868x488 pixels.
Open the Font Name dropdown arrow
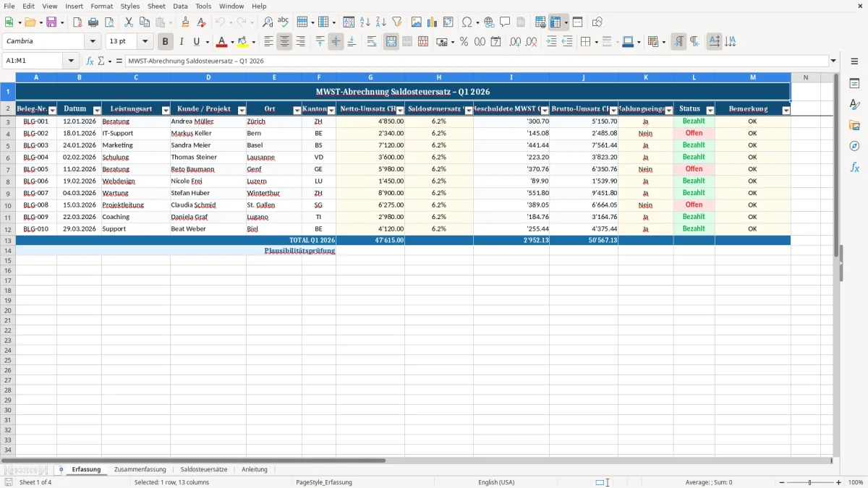(93, 42)
